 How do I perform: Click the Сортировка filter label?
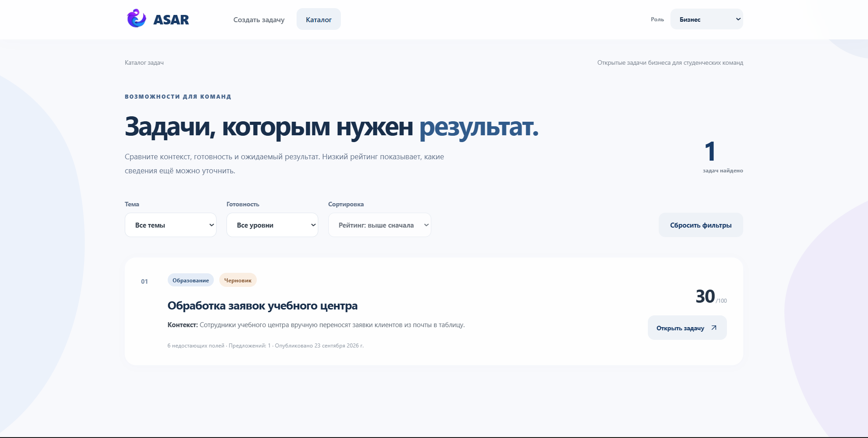point(346,204)
